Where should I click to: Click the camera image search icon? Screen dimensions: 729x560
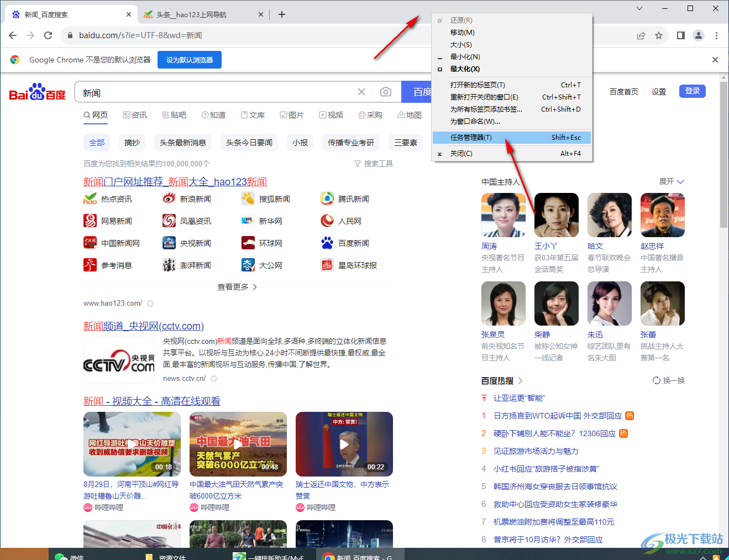tap(386, 92)
